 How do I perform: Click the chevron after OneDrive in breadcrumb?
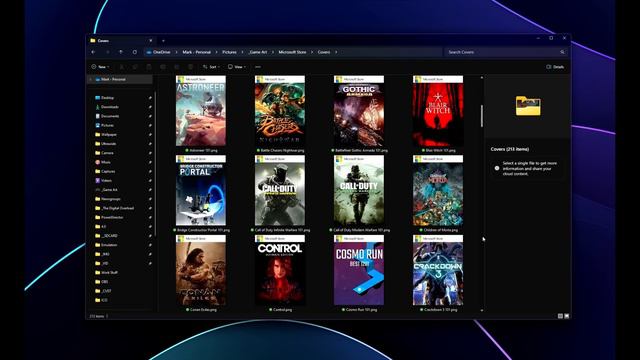[x=176, y=52]
